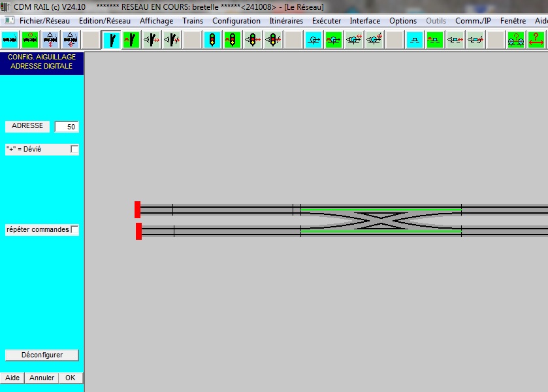The height and width of the screenshot is (392, 548).
Task: Open the Exécuter menu
Action: [327, 21]
